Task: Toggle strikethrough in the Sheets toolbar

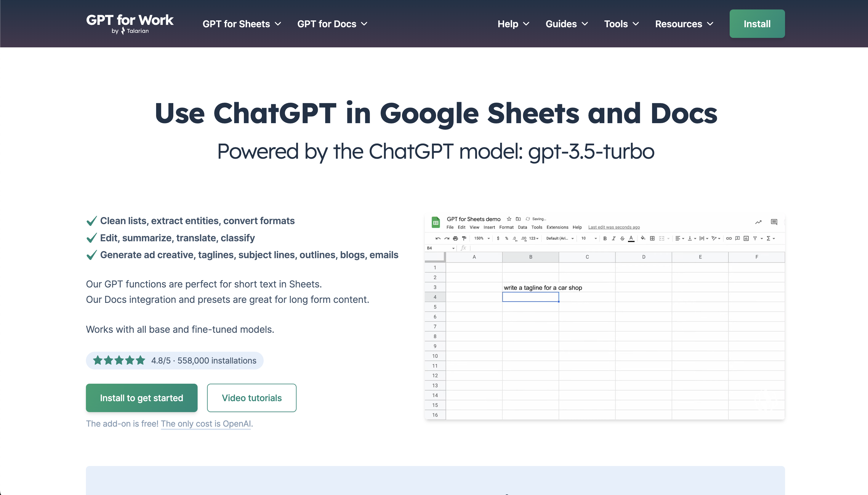Action: click(622, 238)
